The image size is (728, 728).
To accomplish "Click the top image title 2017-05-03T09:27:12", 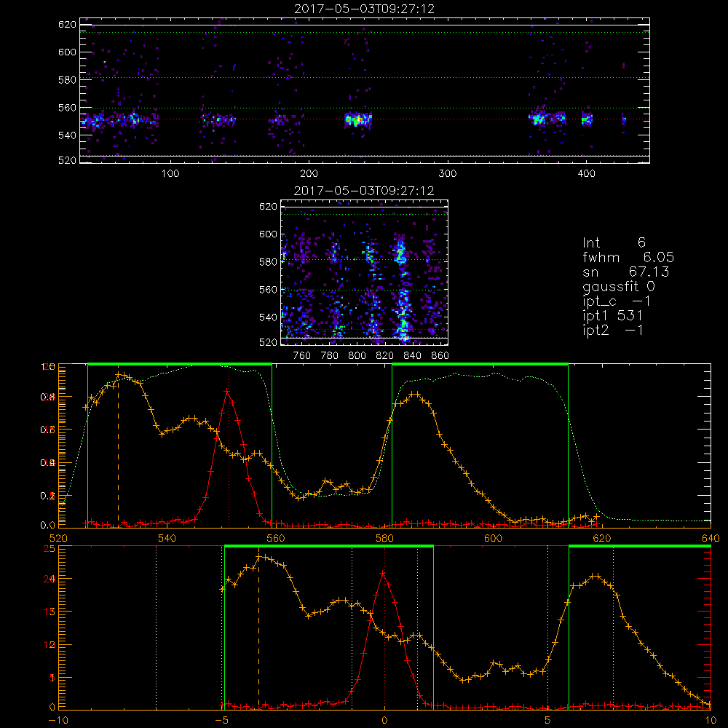I will [x=364, y=9].
